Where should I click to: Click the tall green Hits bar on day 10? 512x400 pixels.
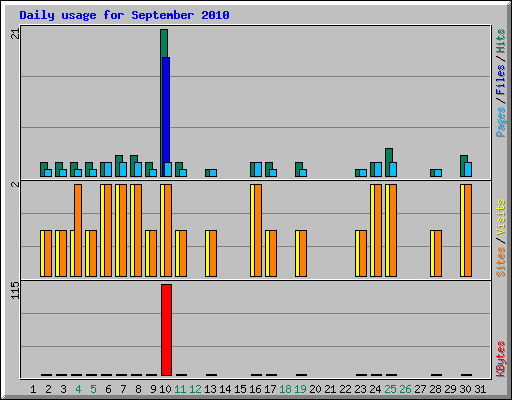[164, 43]
